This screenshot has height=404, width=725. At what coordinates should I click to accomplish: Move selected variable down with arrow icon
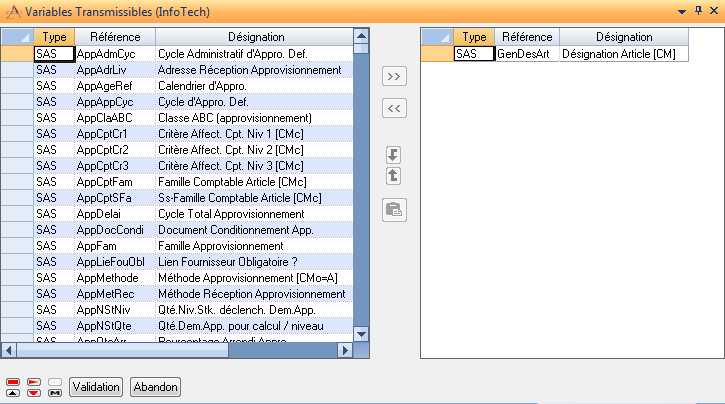coord(394,155)
